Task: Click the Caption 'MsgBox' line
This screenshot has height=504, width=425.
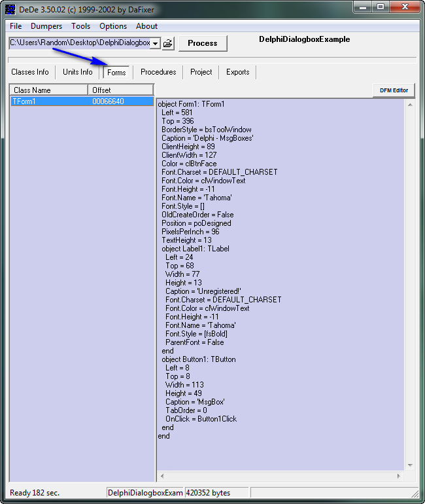Action: [x=195, y=402]
